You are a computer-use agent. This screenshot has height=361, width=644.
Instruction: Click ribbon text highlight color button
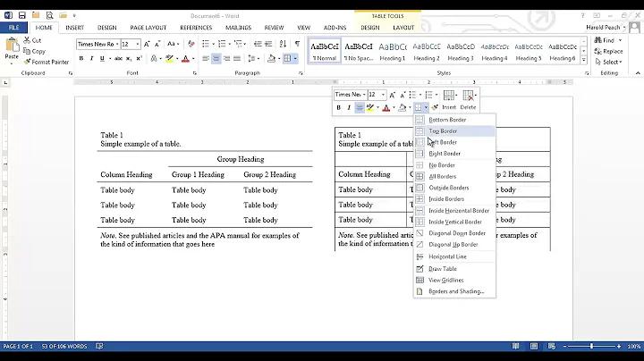click(169, 59)
